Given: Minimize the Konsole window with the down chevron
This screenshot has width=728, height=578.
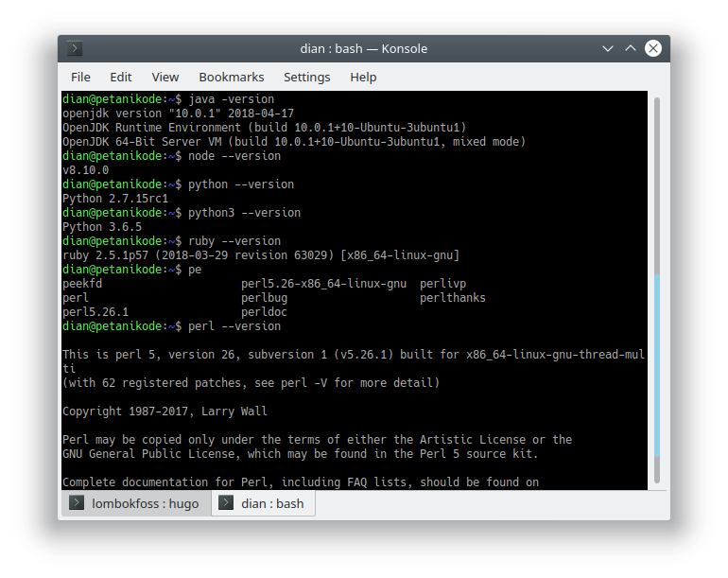Looking at the screenshot, I should [608, 48].
